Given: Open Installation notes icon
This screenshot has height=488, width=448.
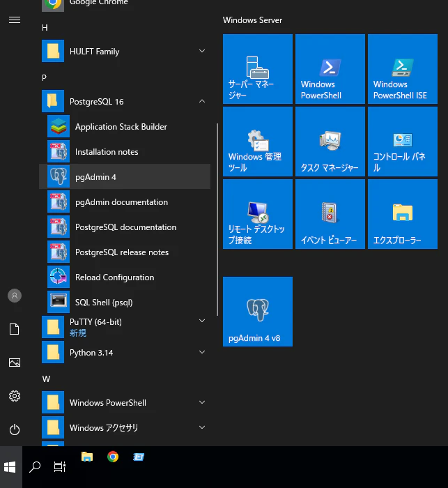Looking at the screenshot, I should click(x=59, y=152).
